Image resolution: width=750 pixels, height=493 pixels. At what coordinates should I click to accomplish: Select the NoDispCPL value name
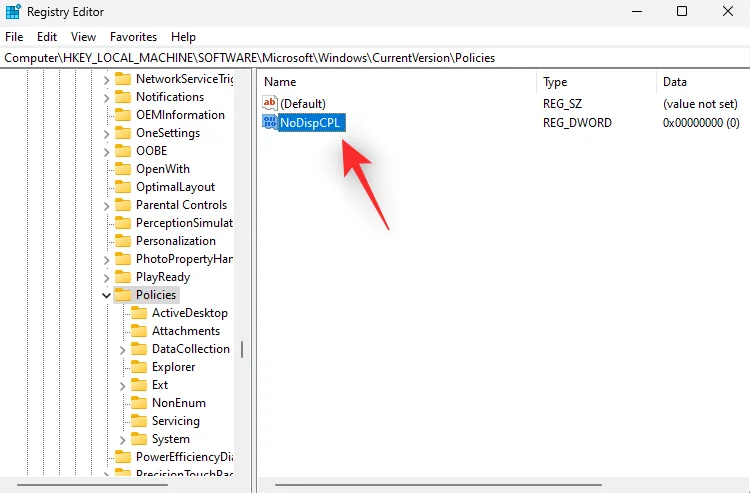tap(310, 123)
